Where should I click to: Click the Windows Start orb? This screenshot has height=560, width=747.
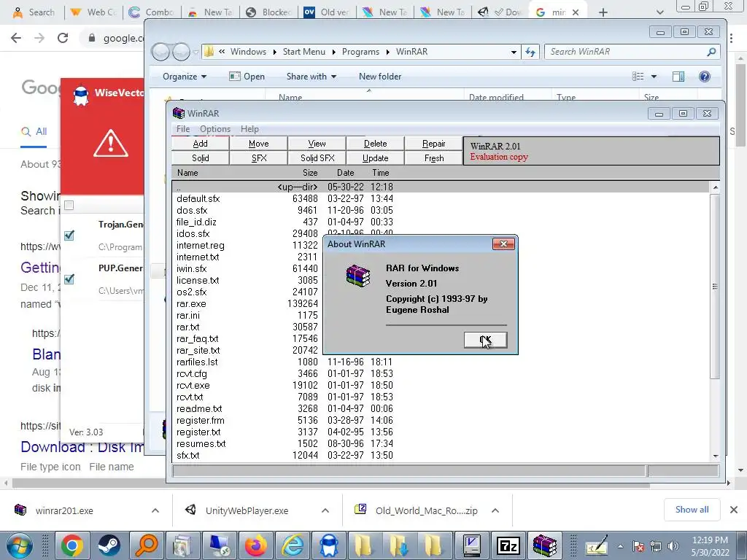18,545
